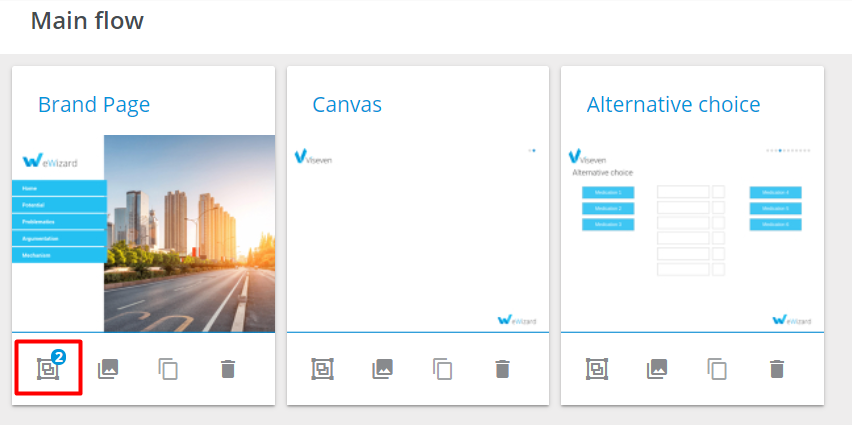The height and width of the screenshot is (425, 852).
Task: Delete the Alternative choice slide
Action: click(776, 369)
